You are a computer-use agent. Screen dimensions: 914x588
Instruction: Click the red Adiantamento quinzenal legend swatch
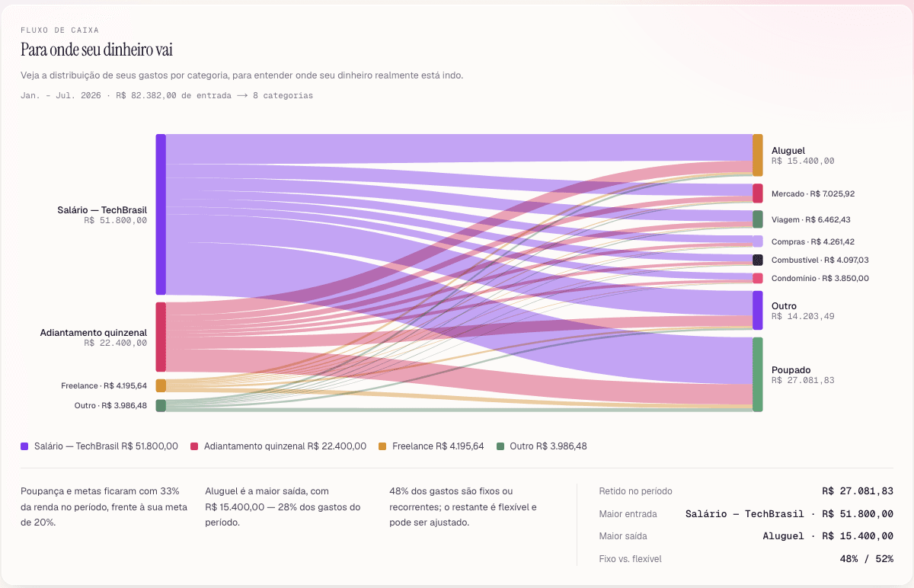pyautogui.click(x=194, y=446)
